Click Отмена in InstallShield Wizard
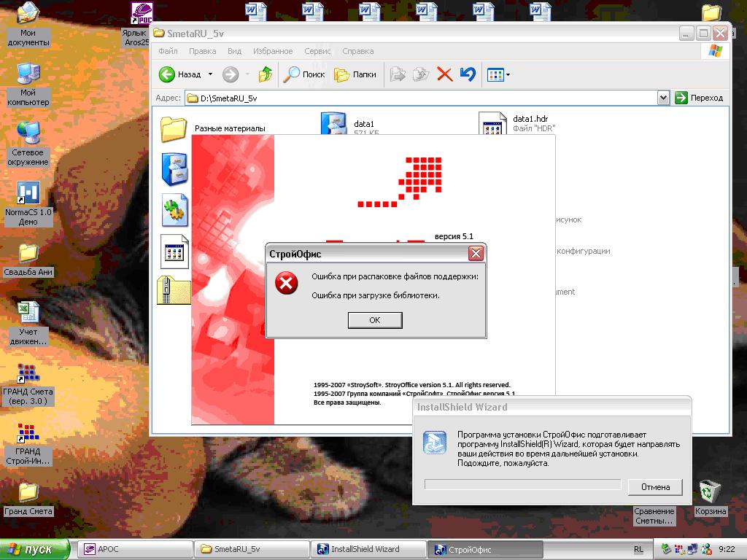The height and width of the screenshot is (560, 747). pyautogui.click(x=655, y=486)
